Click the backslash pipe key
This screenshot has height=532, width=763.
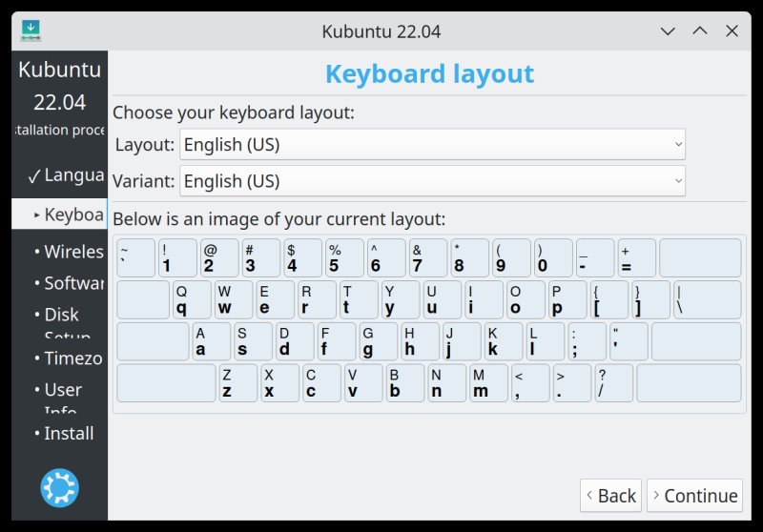click(706, 299)
